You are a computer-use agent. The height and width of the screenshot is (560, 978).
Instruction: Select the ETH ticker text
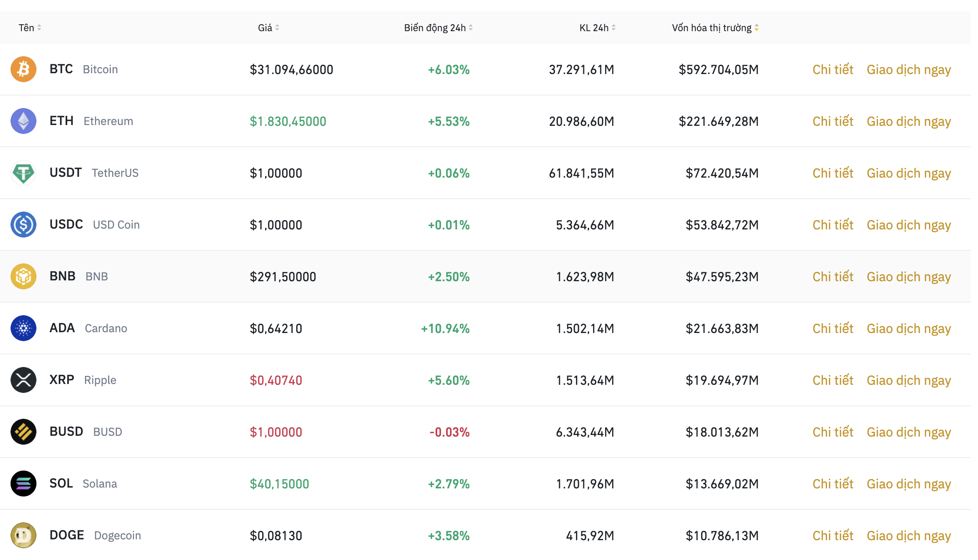[x=62, y=121]
